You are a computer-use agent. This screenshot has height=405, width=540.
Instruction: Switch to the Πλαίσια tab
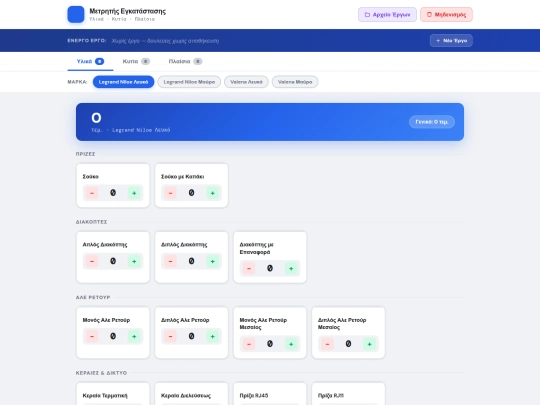click(x=185, y=61)
